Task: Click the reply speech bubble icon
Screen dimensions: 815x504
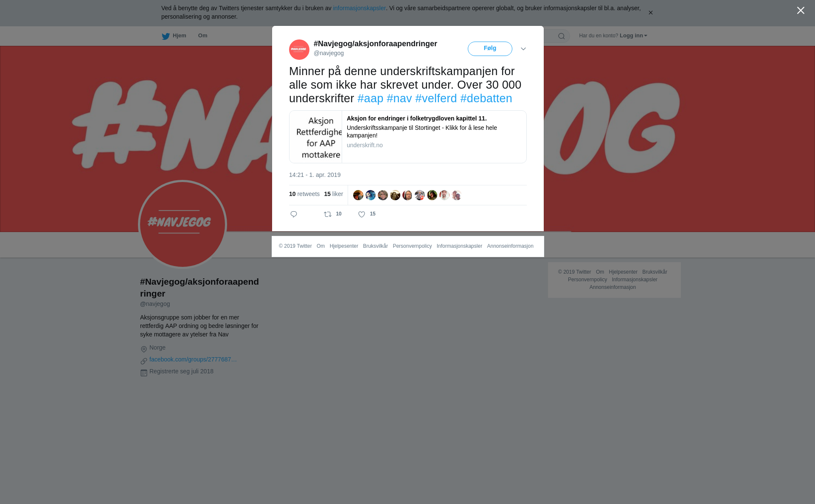Action: click(x=294, y=214)
